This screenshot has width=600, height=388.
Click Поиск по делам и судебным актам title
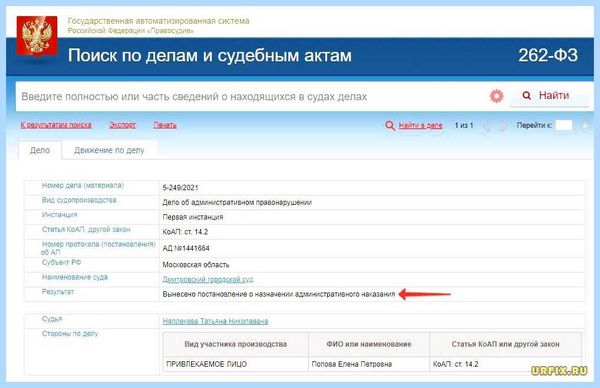[210, 55]
